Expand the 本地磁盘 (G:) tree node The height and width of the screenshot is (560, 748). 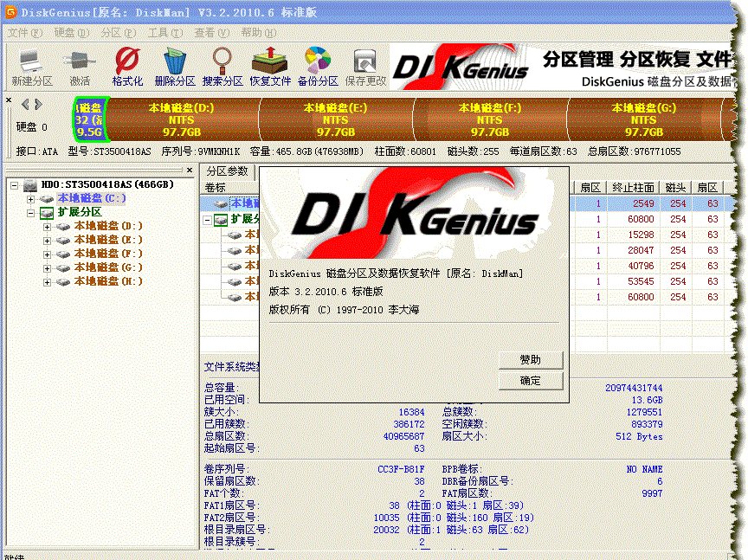[x=47, y=268]
